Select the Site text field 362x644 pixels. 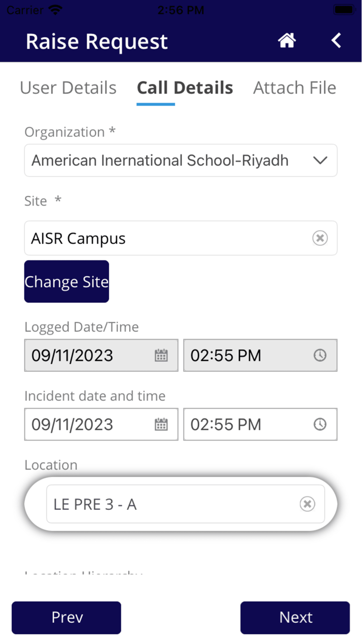(x=155, y=238)
